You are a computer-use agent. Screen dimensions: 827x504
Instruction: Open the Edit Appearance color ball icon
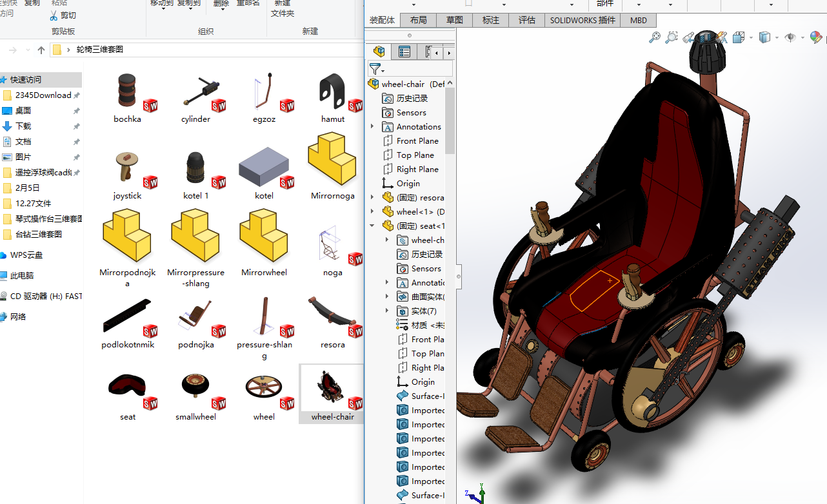pyautogui.click(x=815, y=37)
